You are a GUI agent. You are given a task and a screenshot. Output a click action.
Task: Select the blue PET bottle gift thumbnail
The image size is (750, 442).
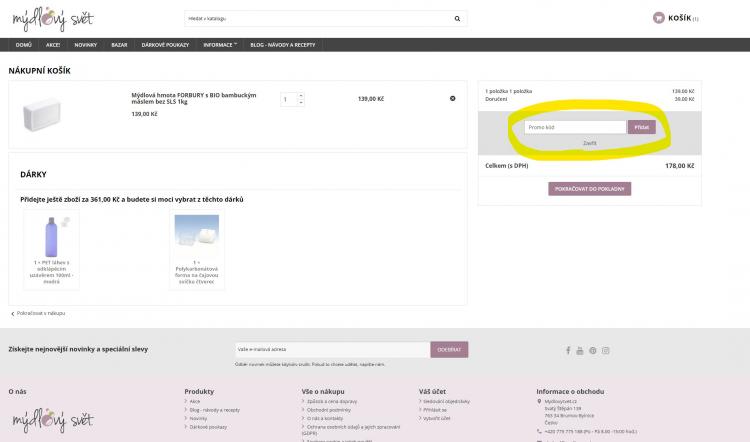[x=52, y=240]
